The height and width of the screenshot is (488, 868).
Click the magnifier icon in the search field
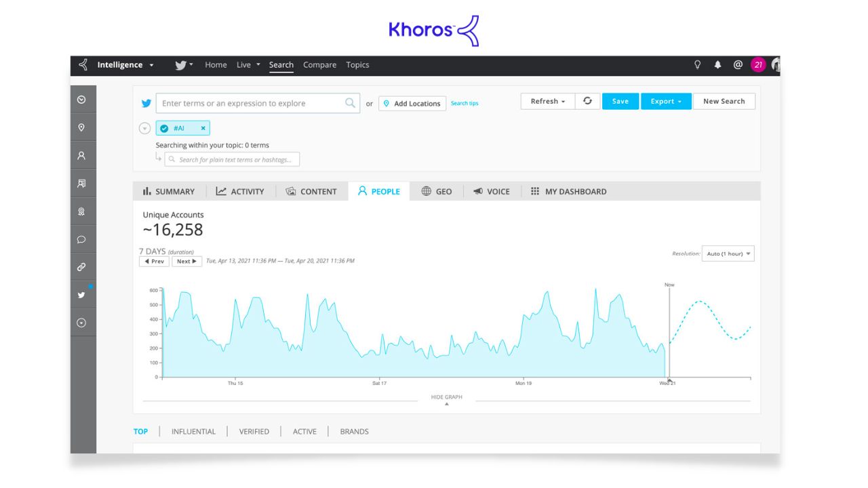coord(350,103)
